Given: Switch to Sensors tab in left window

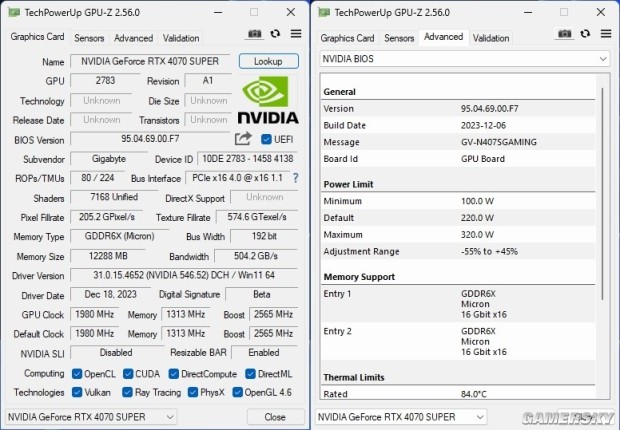Looking at the screenshot, I should click(89, 38).
